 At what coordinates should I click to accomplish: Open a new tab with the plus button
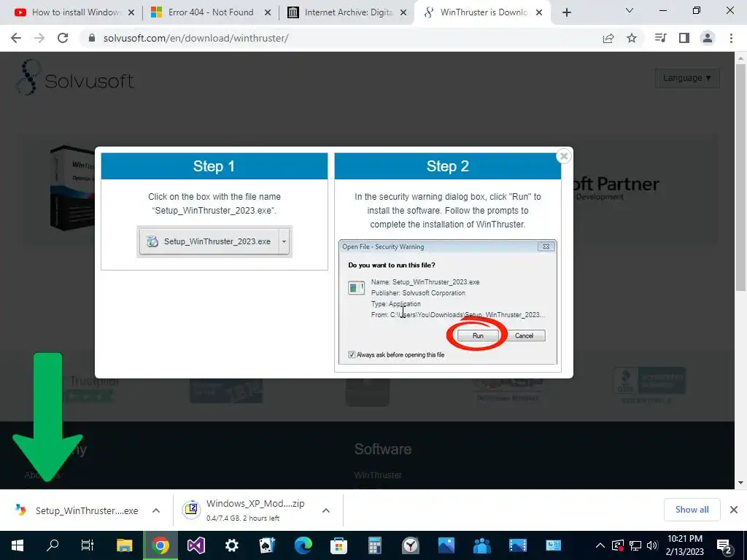coord(566,13)
